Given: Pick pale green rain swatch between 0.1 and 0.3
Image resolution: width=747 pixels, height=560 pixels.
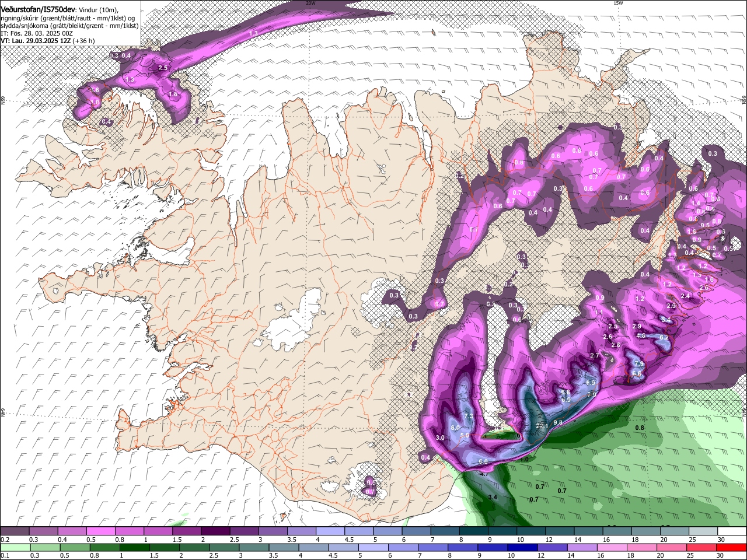Looking at the screenshot, I should point(15,547).
